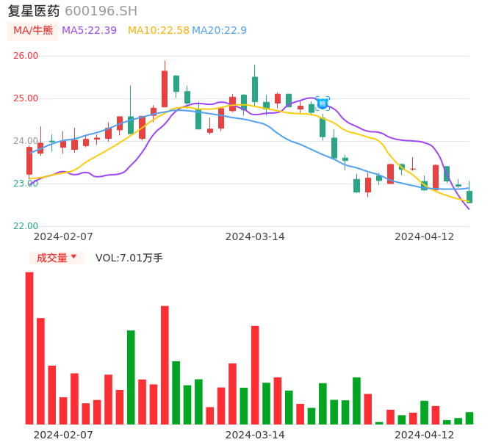This screenshot has height=445, width=504.
Task: Click the stock code 600196.SH
Action: click(101, 11)
